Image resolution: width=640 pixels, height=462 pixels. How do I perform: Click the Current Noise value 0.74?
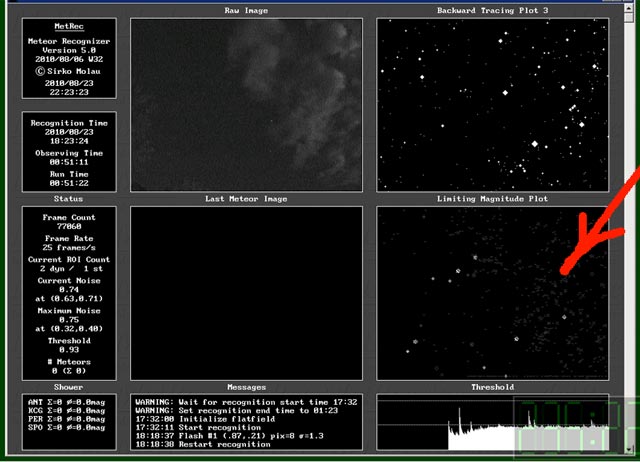click(69, 288)
